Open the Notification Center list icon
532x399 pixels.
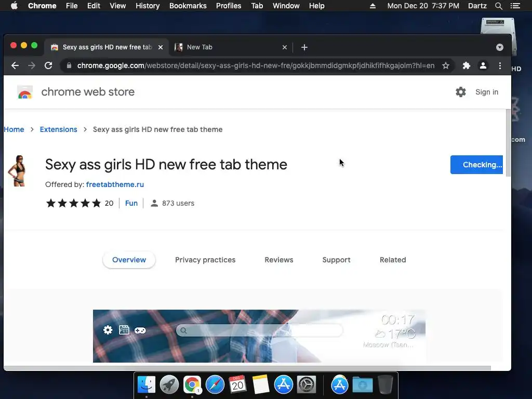[515, 6]
